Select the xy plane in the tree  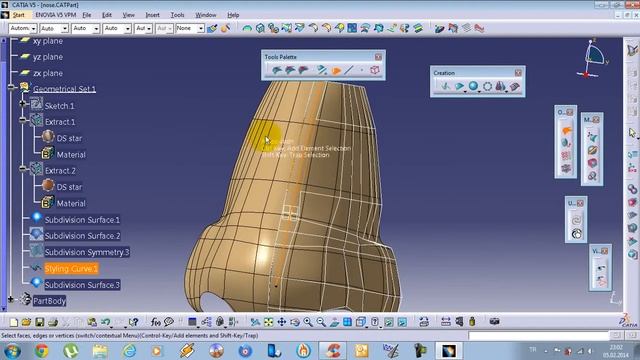48,41
